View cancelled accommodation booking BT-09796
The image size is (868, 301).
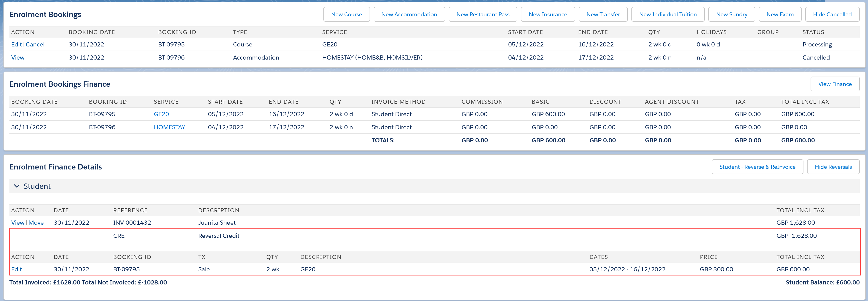(x=17, y=57)
